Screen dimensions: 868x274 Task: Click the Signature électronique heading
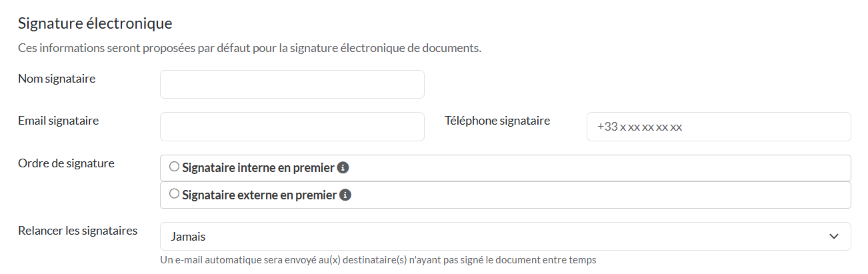pos(95,24)
